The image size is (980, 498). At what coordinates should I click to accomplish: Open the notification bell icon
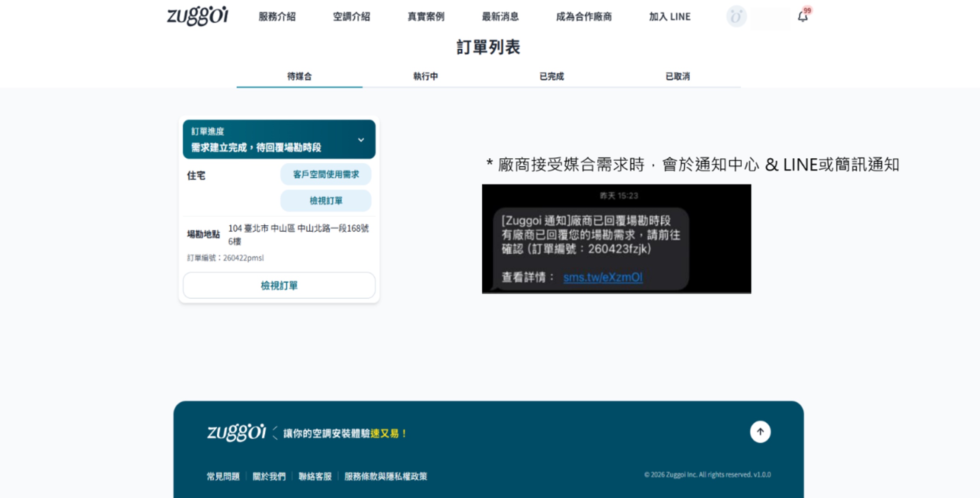802,17
